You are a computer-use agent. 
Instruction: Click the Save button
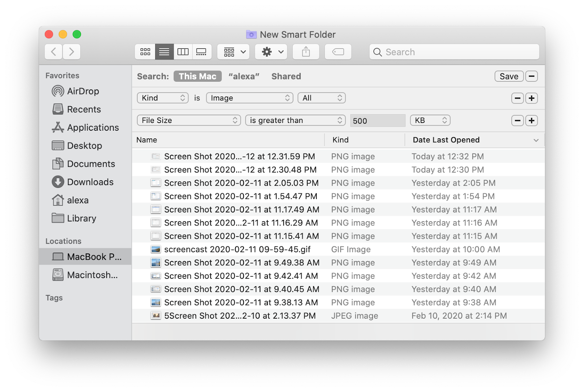[509, 76]
